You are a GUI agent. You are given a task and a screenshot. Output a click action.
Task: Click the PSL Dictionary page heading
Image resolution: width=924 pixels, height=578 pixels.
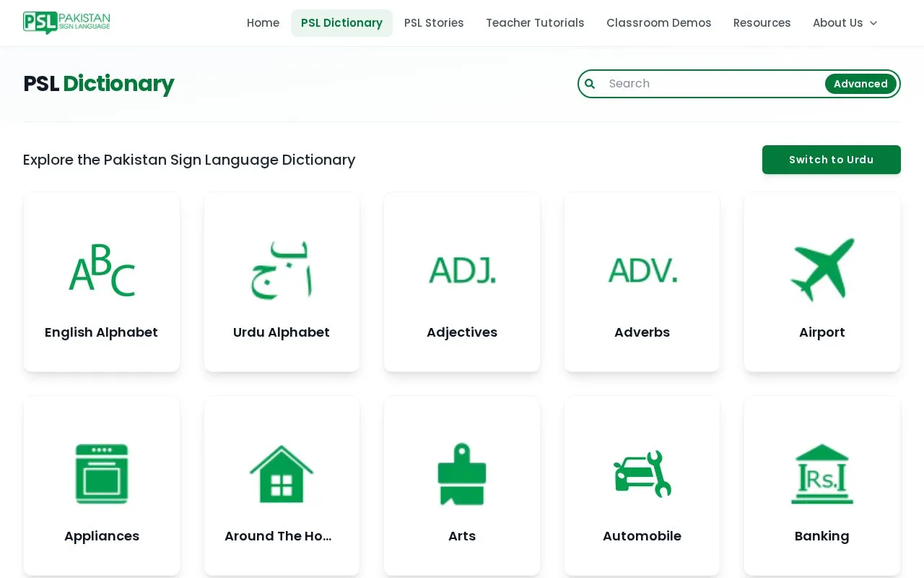click(99, 84)
